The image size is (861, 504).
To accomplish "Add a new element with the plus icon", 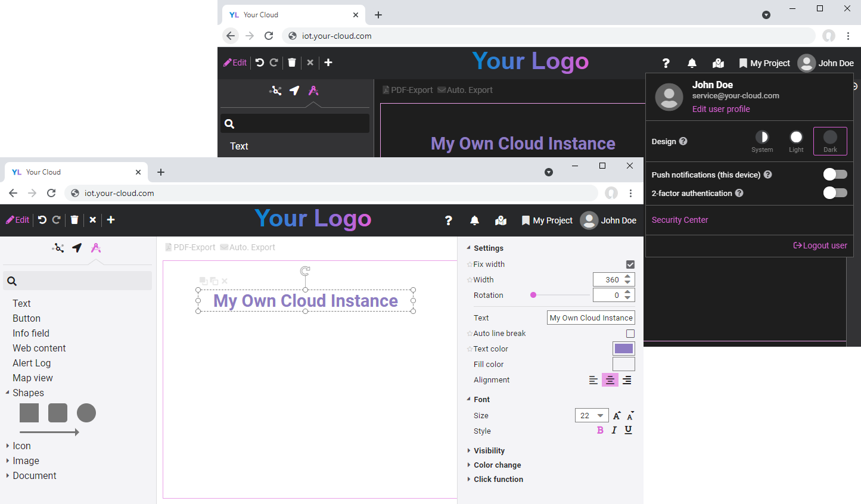I will [x=110, y=220].
